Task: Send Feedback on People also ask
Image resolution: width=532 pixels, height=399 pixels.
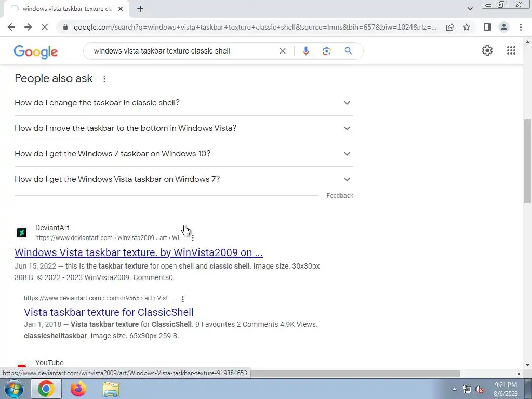Action: (340, 196)
